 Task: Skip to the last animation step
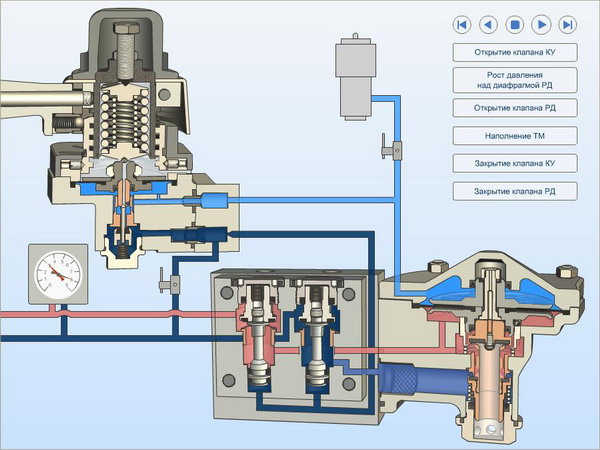point(567,25)
